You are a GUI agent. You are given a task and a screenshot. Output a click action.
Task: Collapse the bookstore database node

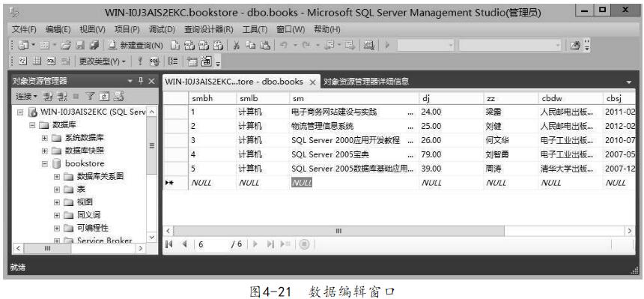click(45, 163)
